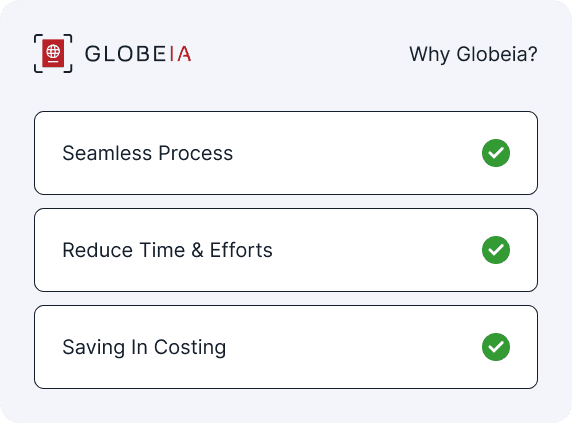Click the word Saving in the bottom card
The height and width of the screenshot is (423, 572).
(94, 348)
